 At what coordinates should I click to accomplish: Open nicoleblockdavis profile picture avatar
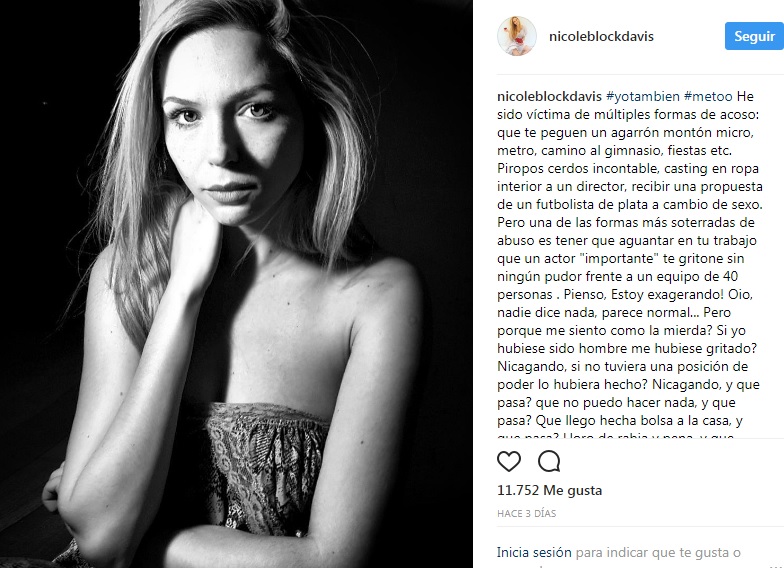tap(516, 36)
